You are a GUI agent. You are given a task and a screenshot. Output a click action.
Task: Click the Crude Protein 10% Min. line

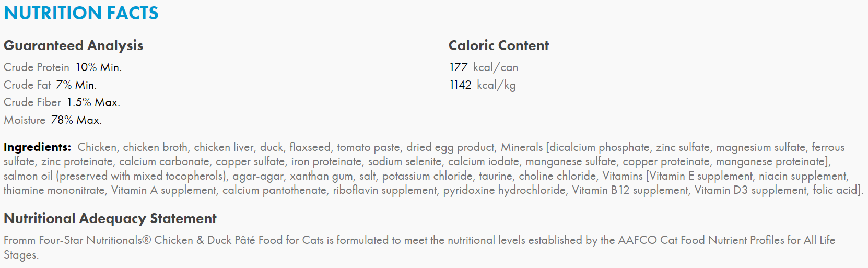(x=63, y=67)
